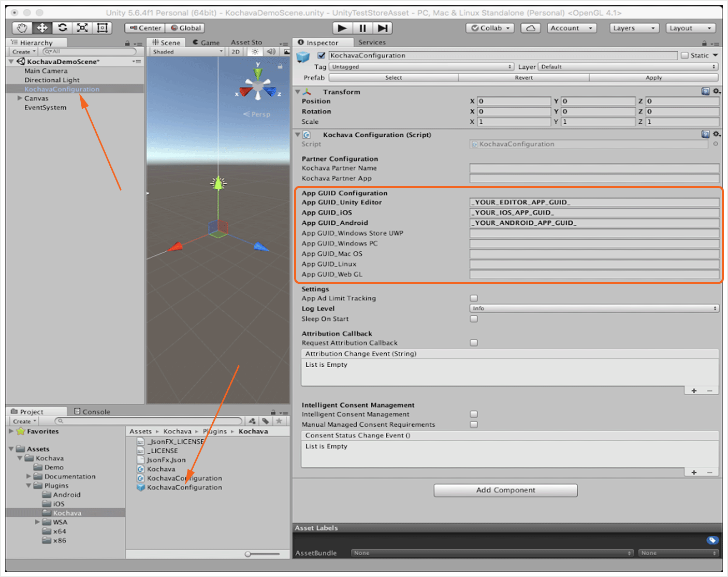Viewport: 728px width, 577px height.
Task: Toggle scene lighting sun icon
Action: point(255,52)
